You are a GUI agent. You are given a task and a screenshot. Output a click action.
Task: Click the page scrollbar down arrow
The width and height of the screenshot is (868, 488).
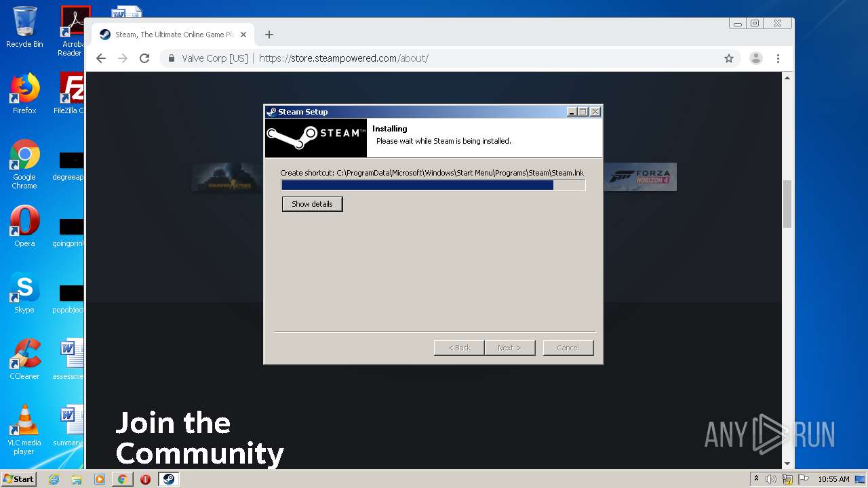[x=787, y=464]
